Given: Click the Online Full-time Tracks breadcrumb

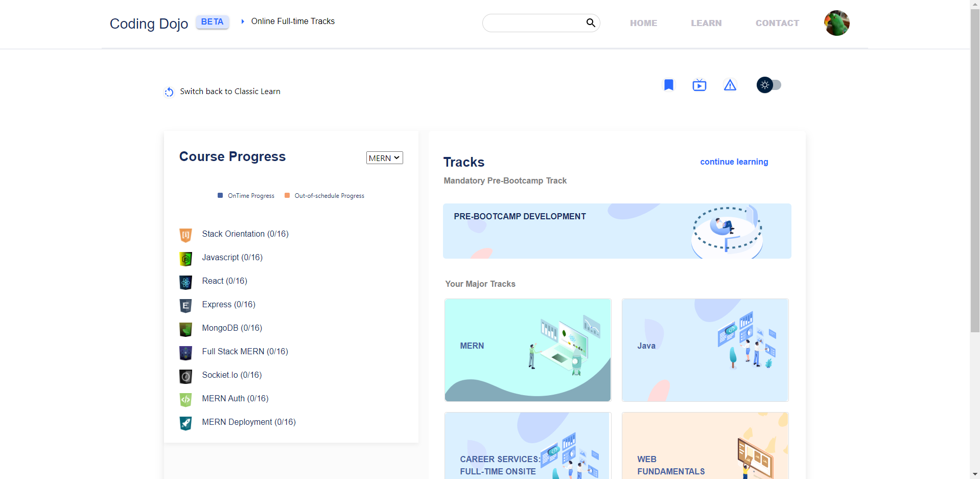Looking at the screenshot, I should pyautogui.click(x=293, y=21).
